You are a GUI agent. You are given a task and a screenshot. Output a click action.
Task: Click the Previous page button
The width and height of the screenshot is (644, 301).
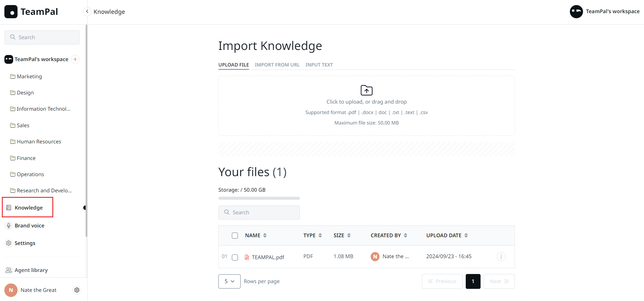pyautogui.click(x=442, y=281)
